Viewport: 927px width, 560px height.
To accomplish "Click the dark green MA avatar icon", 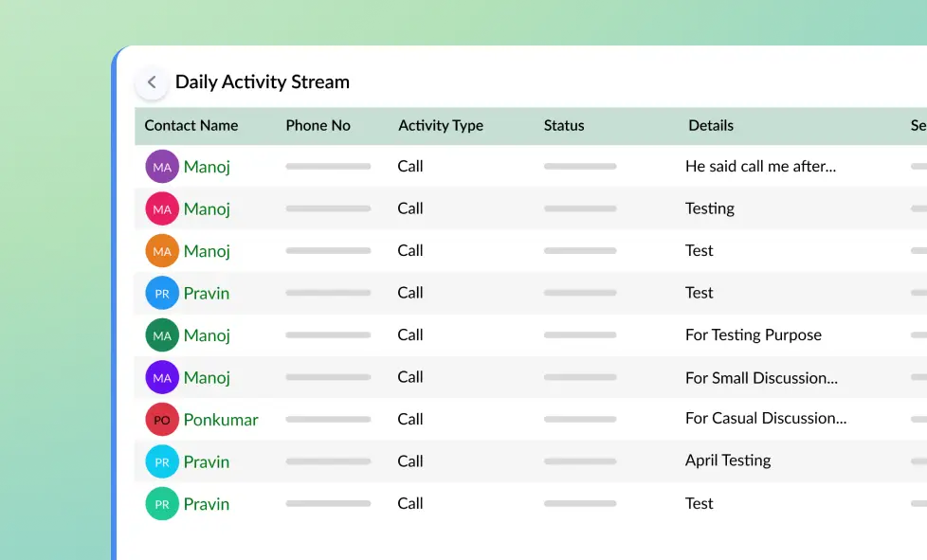I will tap(162, 335).
